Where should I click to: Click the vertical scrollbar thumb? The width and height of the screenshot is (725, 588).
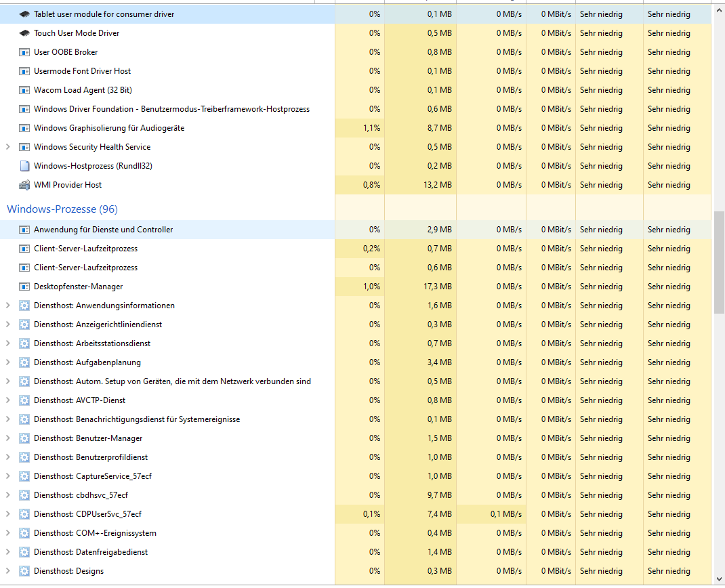click(x=719, y=263)
